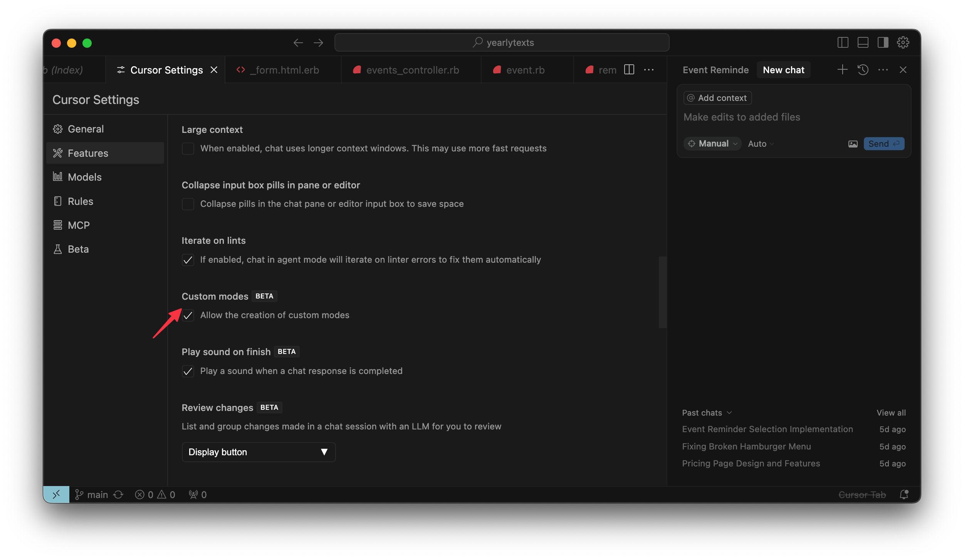Switch to the event.rb tab
Viewport: 964px width, 560px height.
[x=527, y=70]
